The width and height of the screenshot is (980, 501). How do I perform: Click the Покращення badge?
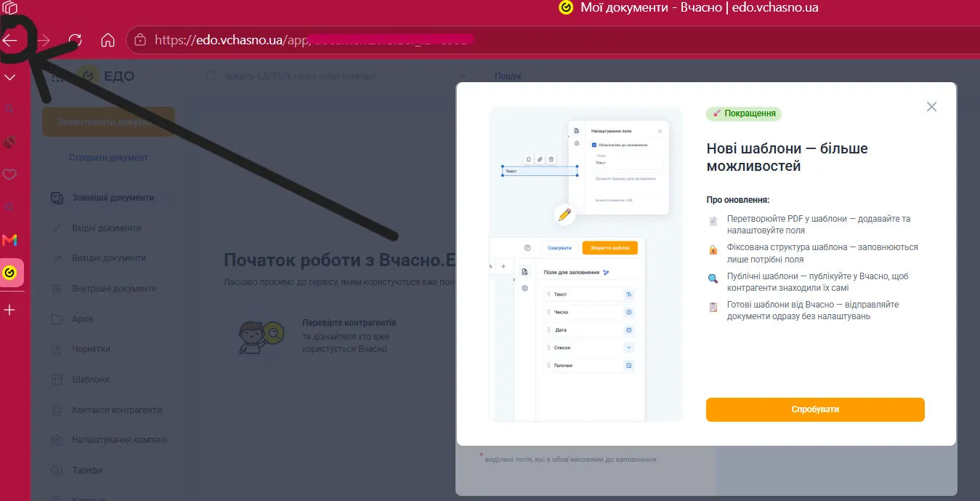tap(744, 113)
